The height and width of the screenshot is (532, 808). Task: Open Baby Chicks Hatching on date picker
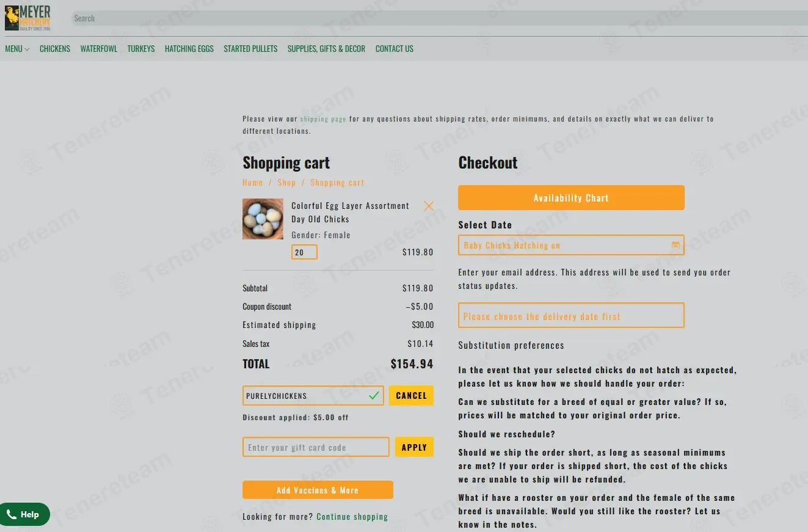571,245
